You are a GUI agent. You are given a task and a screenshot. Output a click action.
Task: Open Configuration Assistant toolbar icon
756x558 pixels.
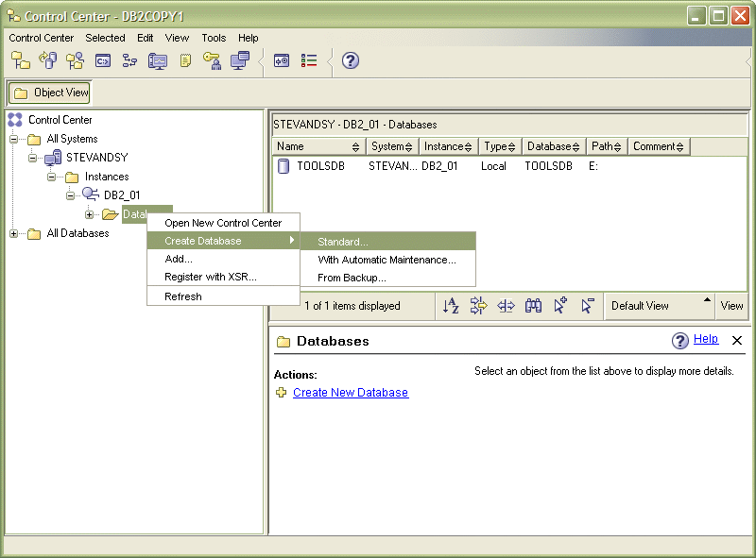(x=240, y=60)
